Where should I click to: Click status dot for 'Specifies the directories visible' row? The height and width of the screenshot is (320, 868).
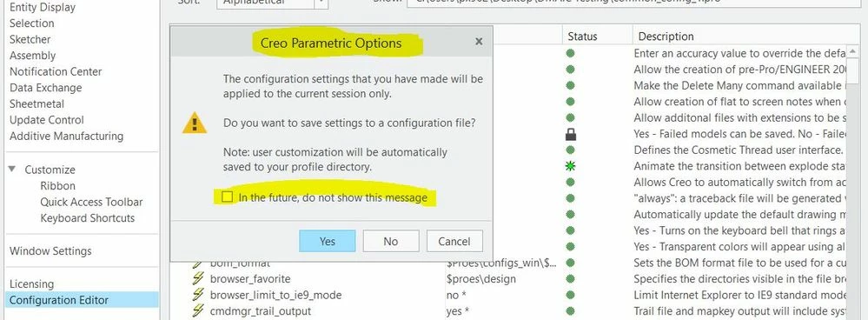570,279
